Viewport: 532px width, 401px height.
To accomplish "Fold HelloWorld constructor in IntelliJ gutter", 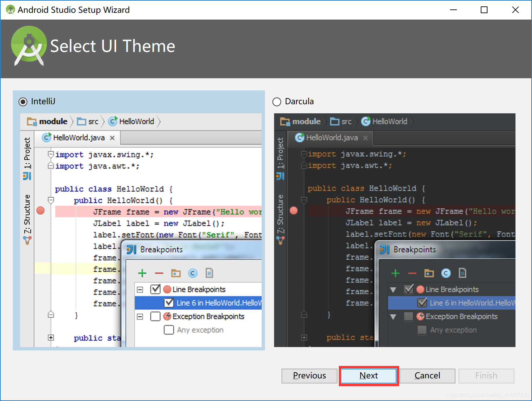I will [x=51, y=201].
